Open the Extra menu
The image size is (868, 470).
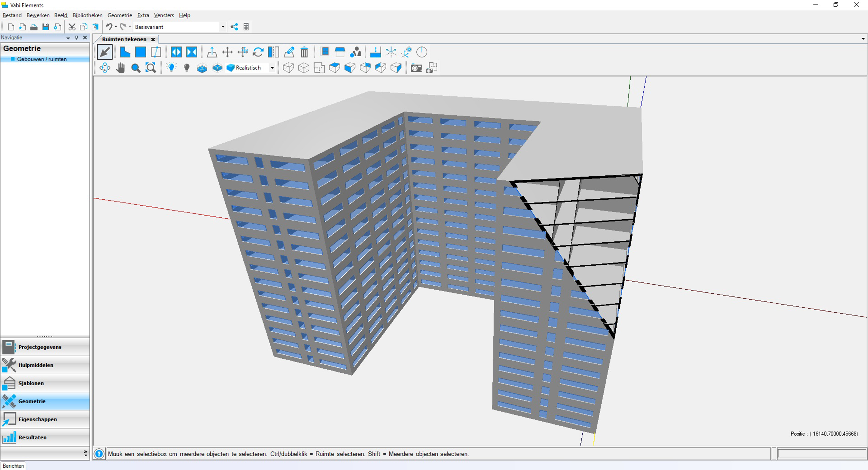tap(143, 15)
